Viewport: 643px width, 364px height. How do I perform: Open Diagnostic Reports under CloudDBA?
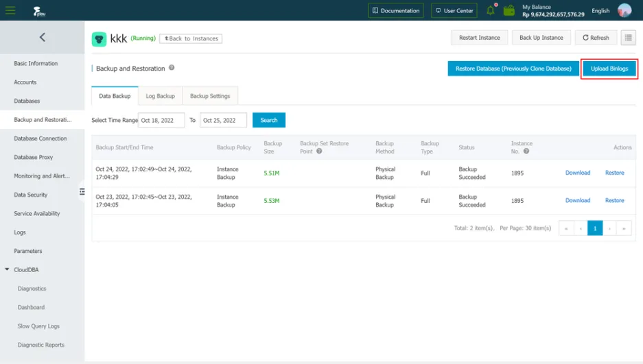pos(41,345)
